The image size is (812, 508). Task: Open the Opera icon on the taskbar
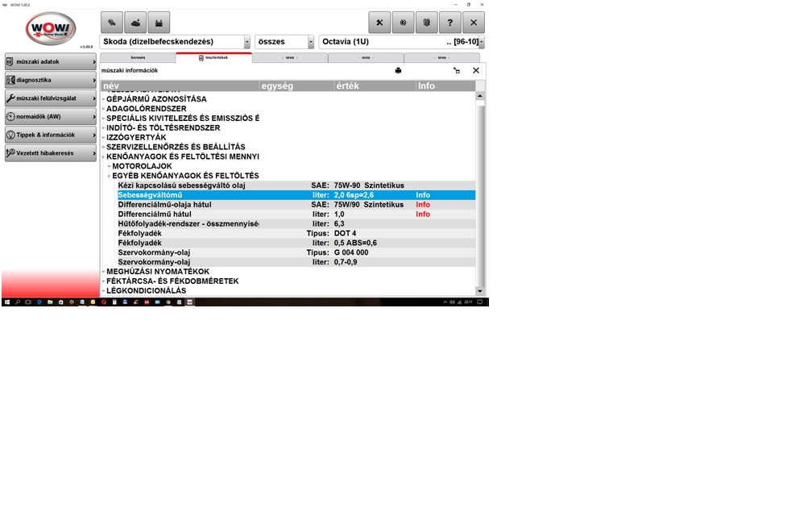pyautogui.click(x=104, y=302)
